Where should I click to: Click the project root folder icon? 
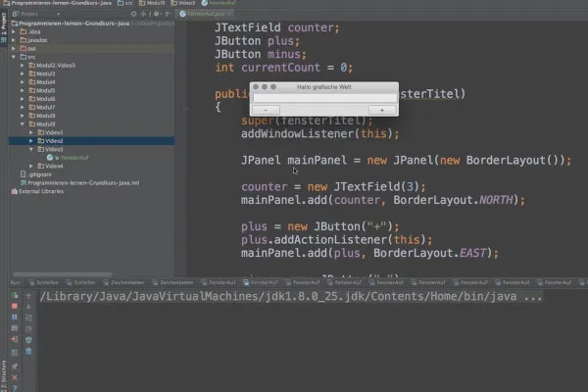click(x=15, y=24)
